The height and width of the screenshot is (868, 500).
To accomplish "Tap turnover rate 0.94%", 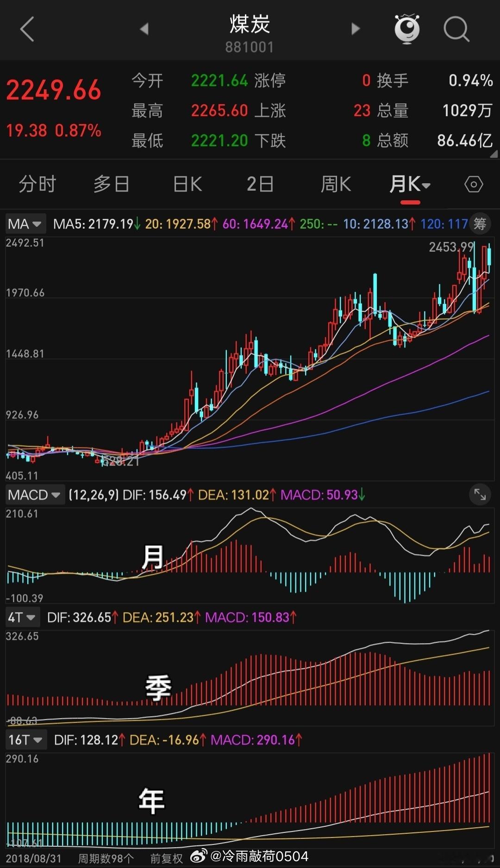I will (470, 81).
